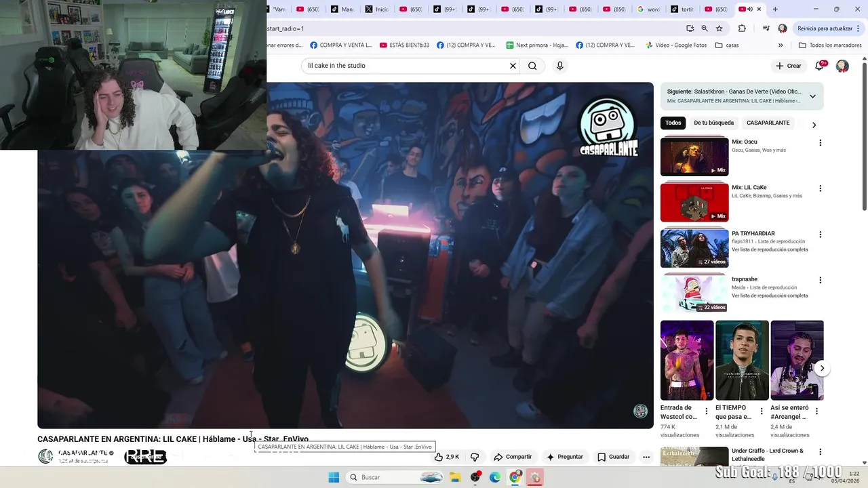Open Chrome extensions puzzle icon
The image size is (868, 488).
tap(742, 28)
